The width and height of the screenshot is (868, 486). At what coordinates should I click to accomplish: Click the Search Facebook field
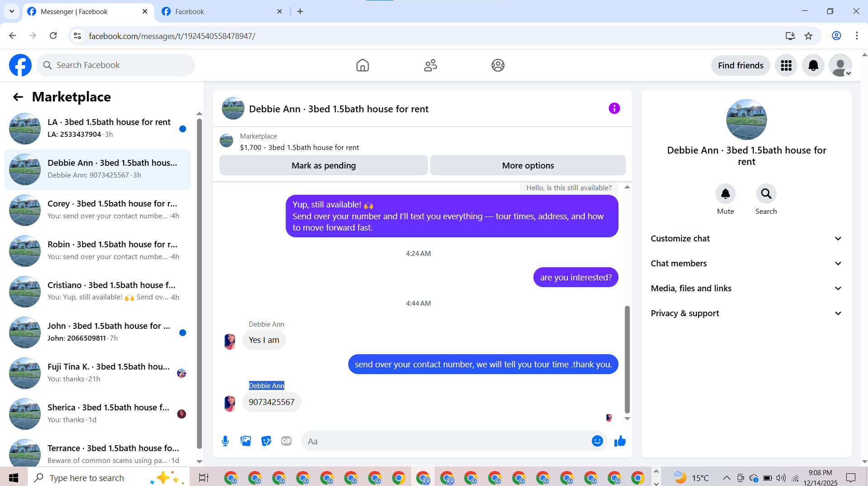point(115,65)
